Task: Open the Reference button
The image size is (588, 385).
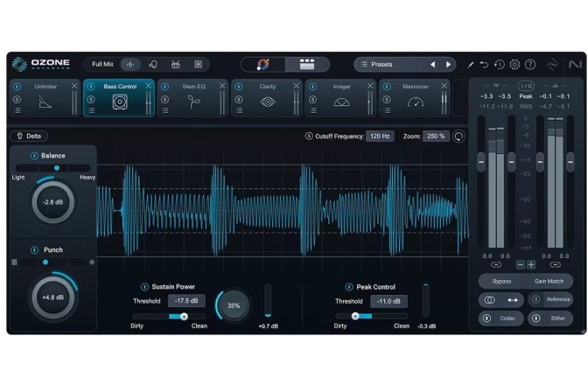Action: pyautogui.click(x=558, y=299)
